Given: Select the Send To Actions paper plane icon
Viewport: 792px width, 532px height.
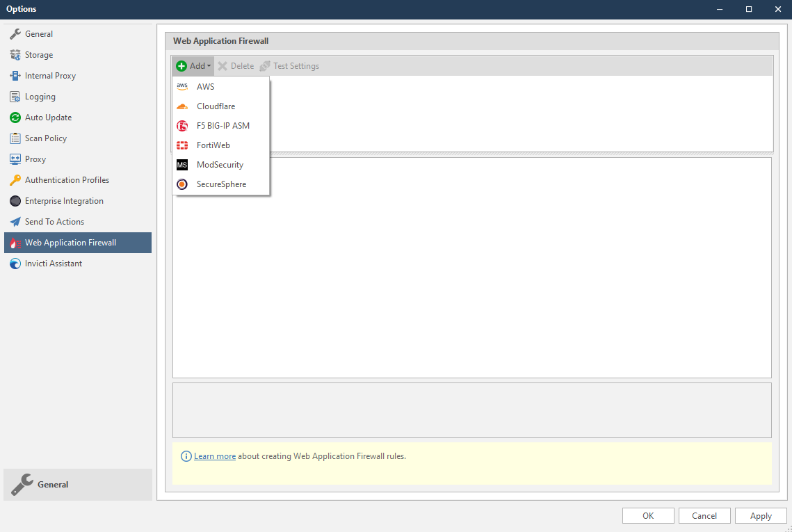Looking at the screenshot, I should 14,221.
